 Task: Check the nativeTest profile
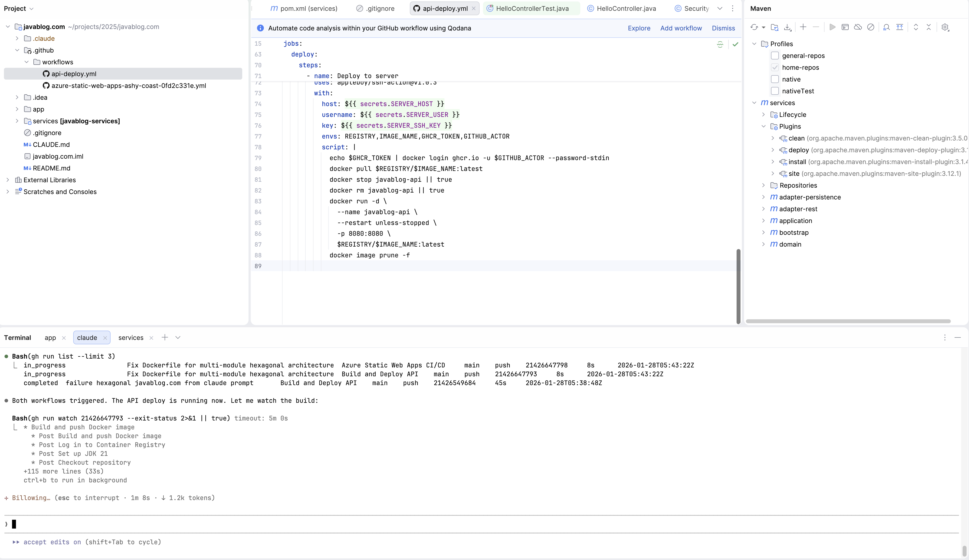775,91
